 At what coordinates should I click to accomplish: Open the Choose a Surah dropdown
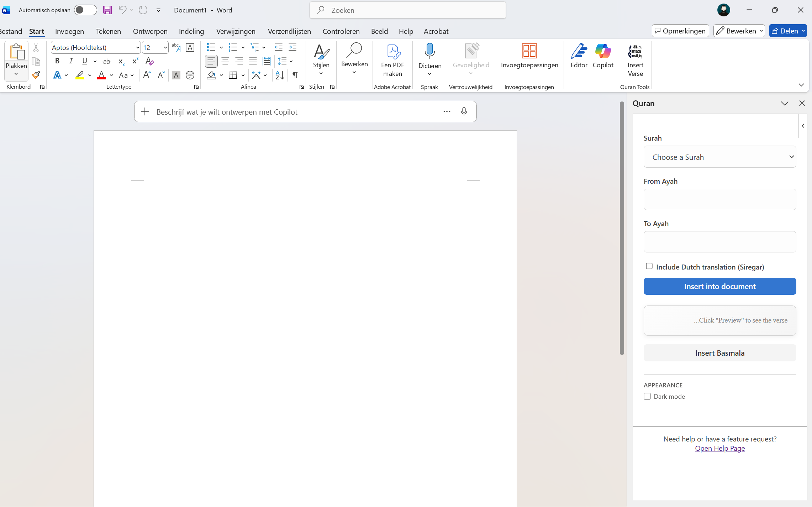point(719,157)
